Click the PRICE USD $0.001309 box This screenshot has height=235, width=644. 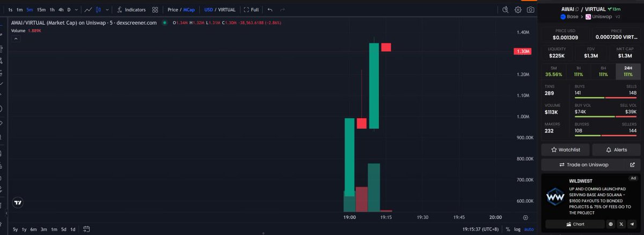point(566,35)
